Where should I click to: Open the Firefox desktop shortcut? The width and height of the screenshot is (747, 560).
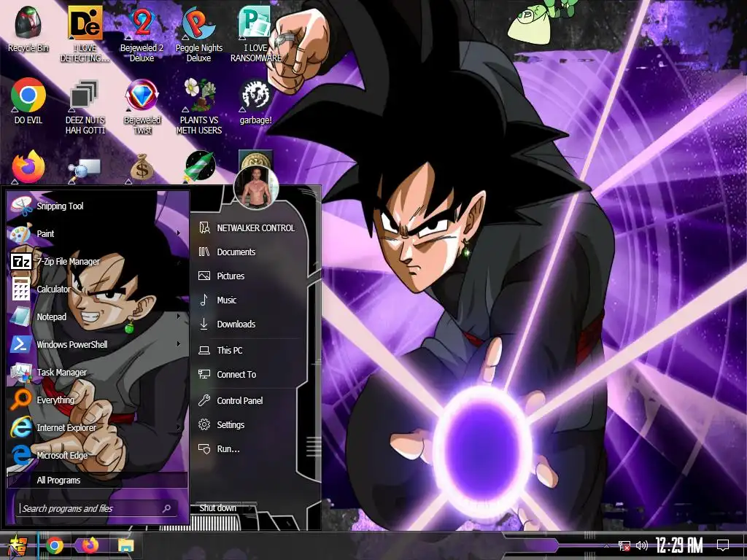tap(28, 167)
